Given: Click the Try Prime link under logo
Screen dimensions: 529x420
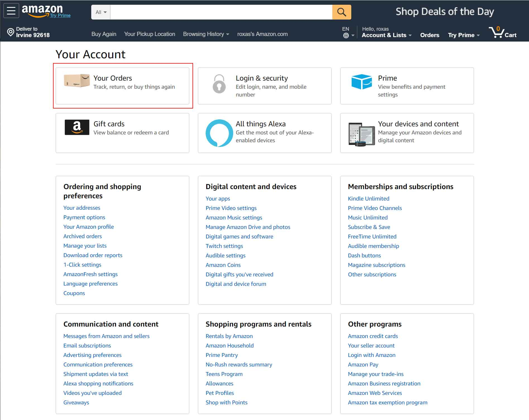Looking at the screenshot, I should click(60, 15).
